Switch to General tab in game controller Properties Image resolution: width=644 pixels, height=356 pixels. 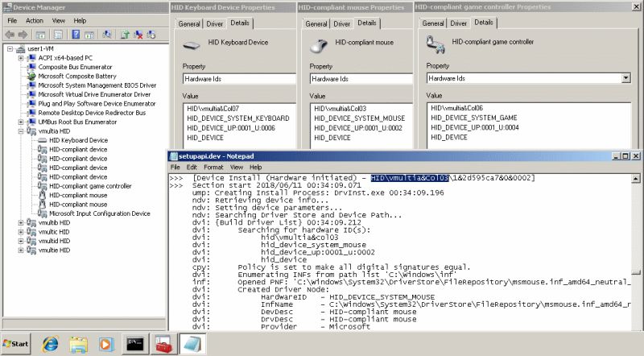(433, 23)
